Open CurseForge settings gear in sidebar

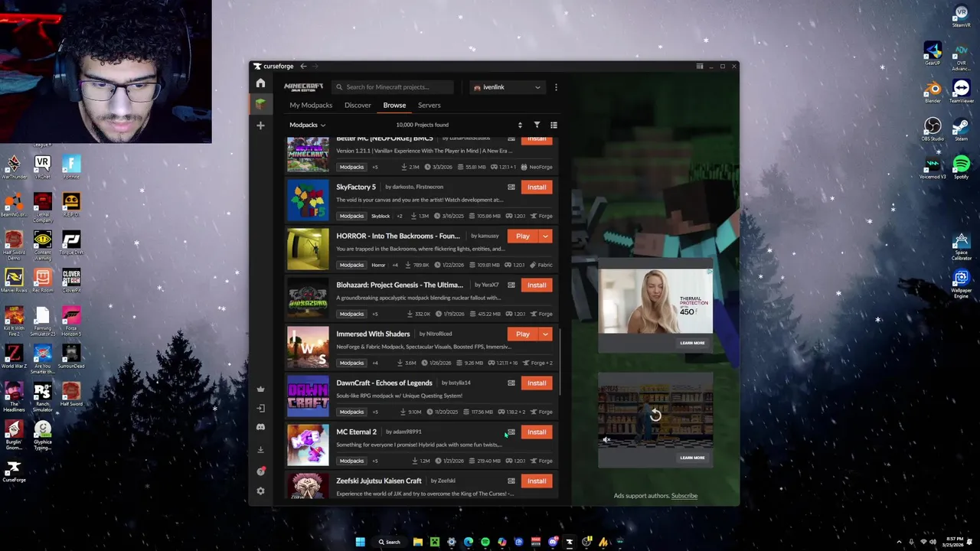260,491
